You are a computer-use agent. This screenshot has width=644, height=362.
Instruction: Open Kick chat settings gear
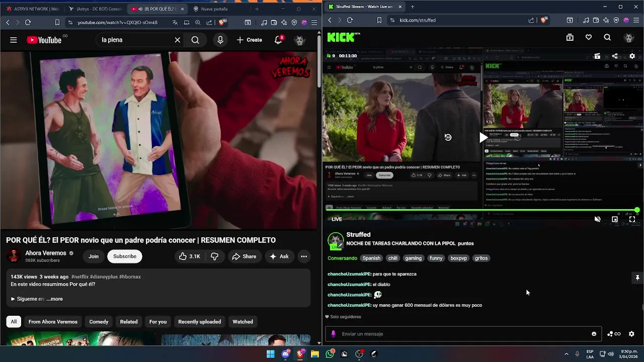tap(632, 334)
